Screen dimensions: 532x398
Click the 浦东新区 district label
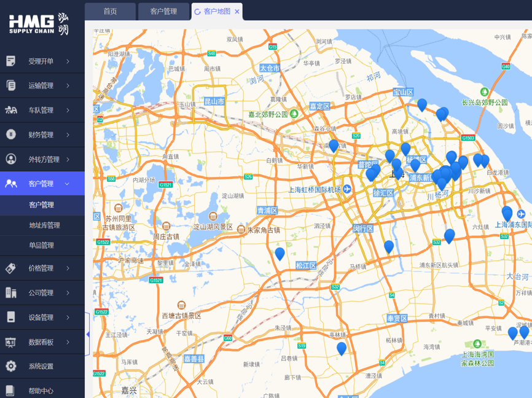pos(421,178)
